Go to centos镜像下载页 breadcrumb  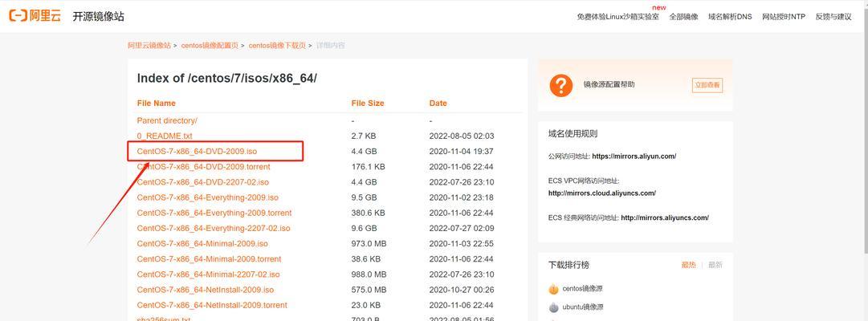[x=277, y=46]
